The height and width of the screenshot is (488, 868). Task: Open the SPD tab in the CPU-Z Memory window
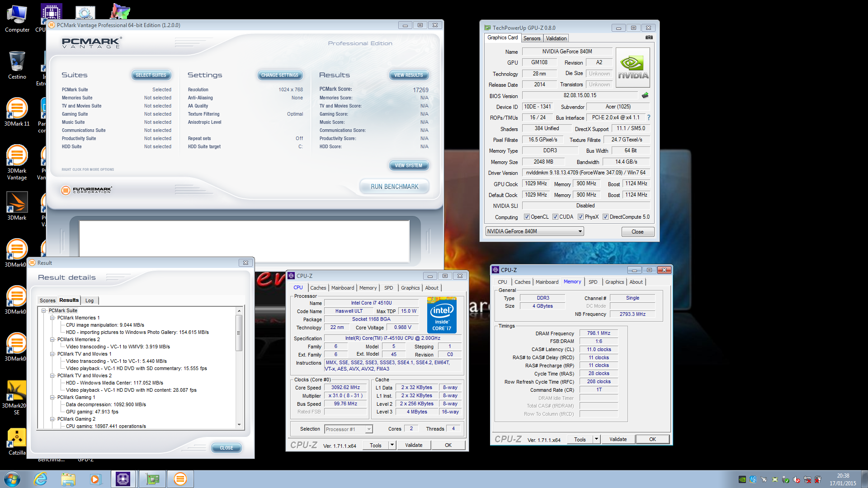(593, 282)
